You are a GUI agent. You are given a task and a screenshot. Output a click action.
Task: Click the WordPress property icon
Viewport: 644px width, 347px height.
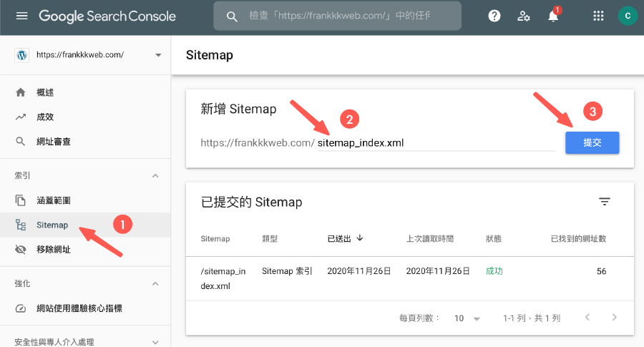click(x=21, y=55)
